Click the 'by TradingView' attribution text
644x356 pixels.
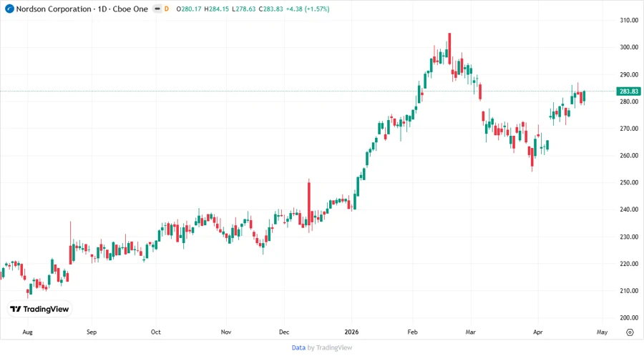[x=330, y=348]
